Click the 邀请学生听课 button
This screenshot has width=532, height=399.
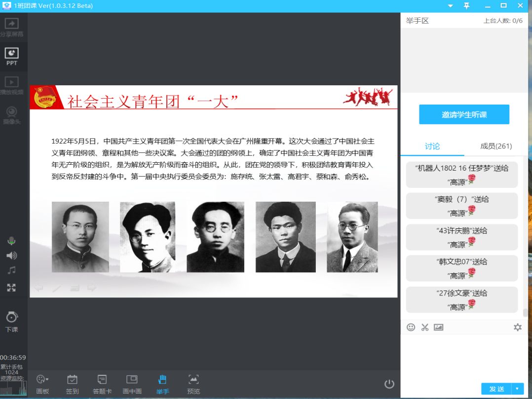point(464,114)
